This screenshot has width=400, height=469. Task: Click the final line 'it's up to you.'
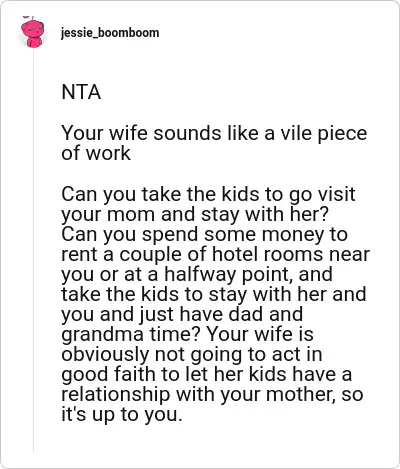click(x=122, y=414)
